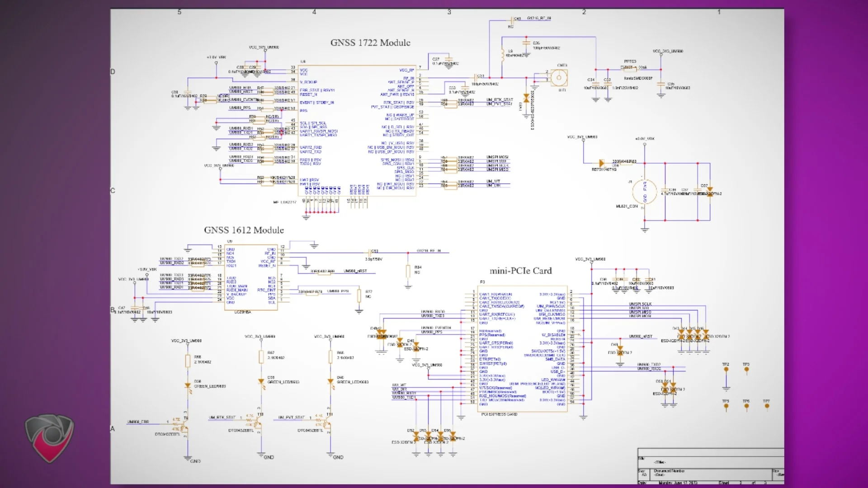
Task: Click the LED_WWAN# pin label
Action: click(x=553, y=380)
